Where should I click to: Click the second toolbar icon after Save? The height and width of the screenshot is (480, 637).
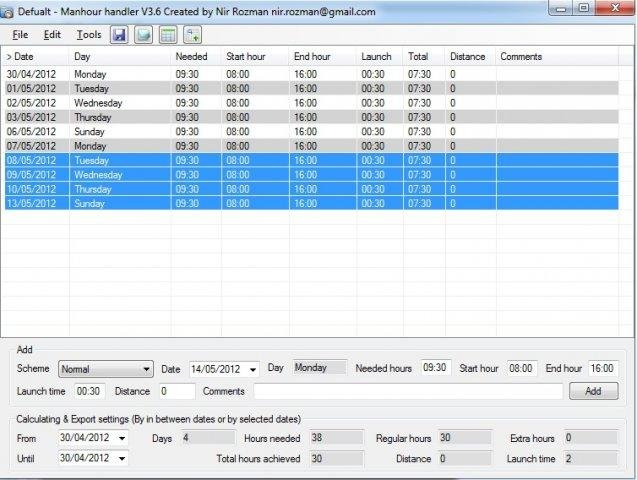143,35
